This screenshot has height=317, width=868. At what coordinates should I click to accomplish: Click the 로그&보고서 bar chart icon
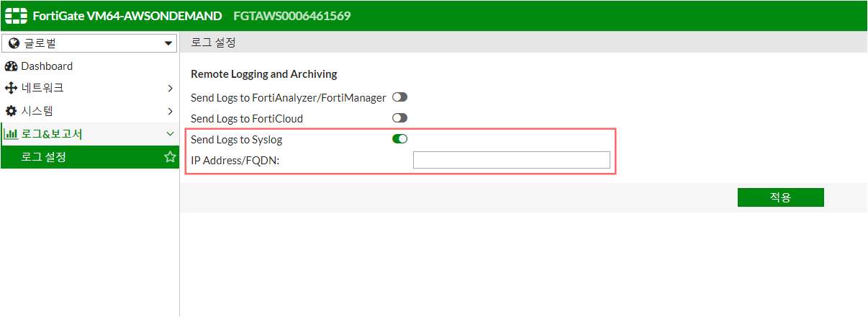coord(11,133)
